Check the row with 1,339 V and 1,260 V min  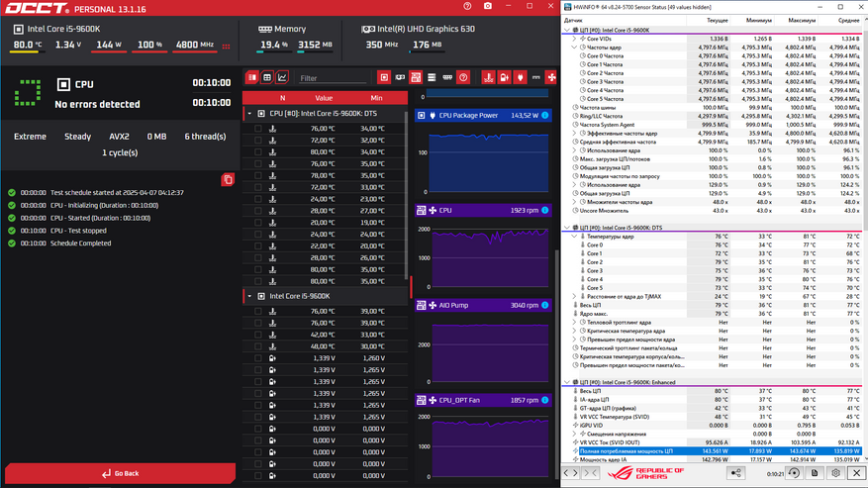(x=258, y=357)
